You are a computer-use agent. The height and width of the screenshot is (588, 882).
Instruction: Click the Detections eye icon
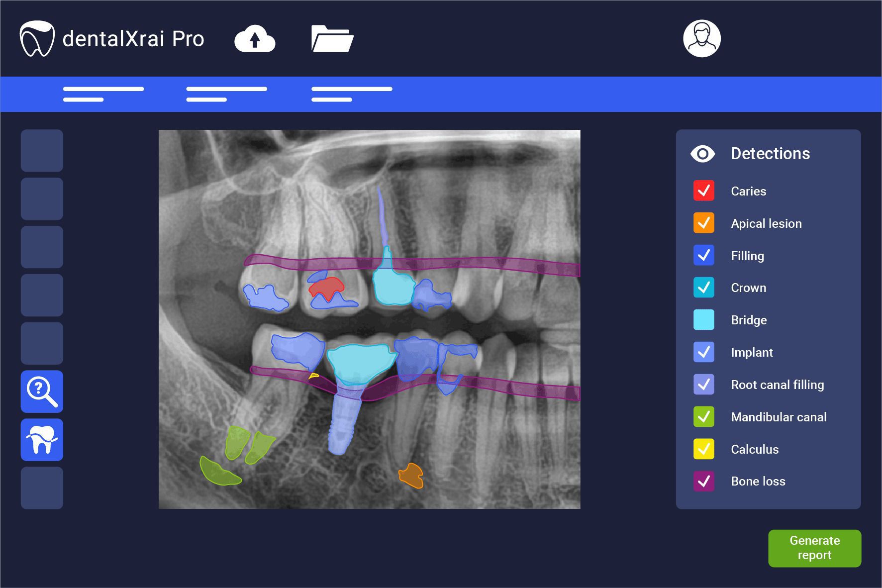[x=702, y=154]
